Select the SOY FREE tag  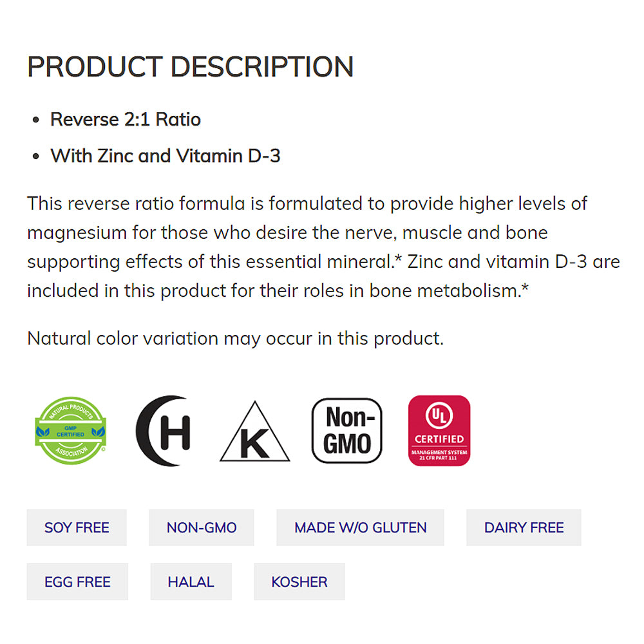point(77,527)
